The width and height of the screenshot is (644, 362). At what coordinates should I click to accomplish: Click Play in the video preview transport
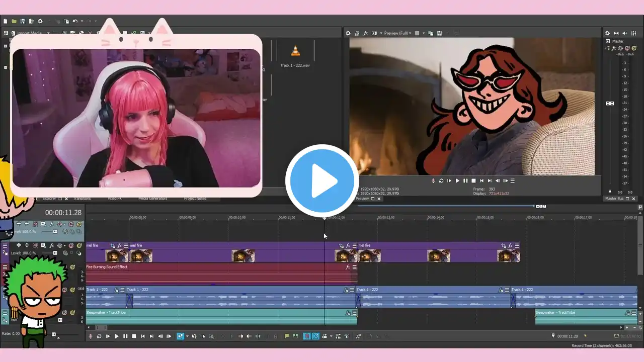click(457, 180)
